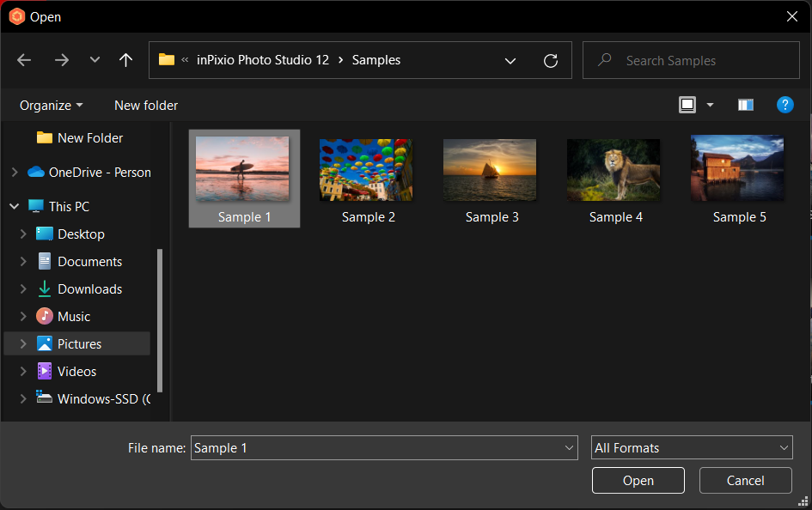Expand the Music folder node
Viewport: 812px width, 510px height.
point(23,316)
